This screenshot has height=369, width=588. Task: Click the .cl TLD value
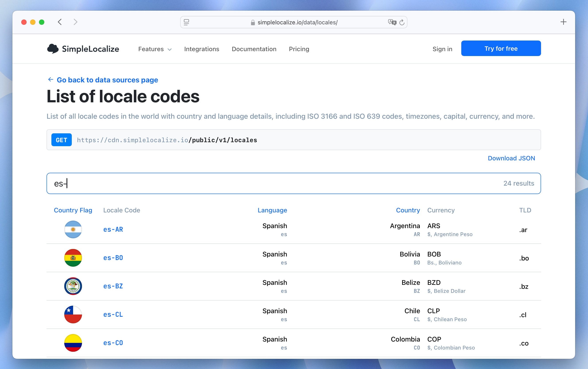(x=523, y=315)
